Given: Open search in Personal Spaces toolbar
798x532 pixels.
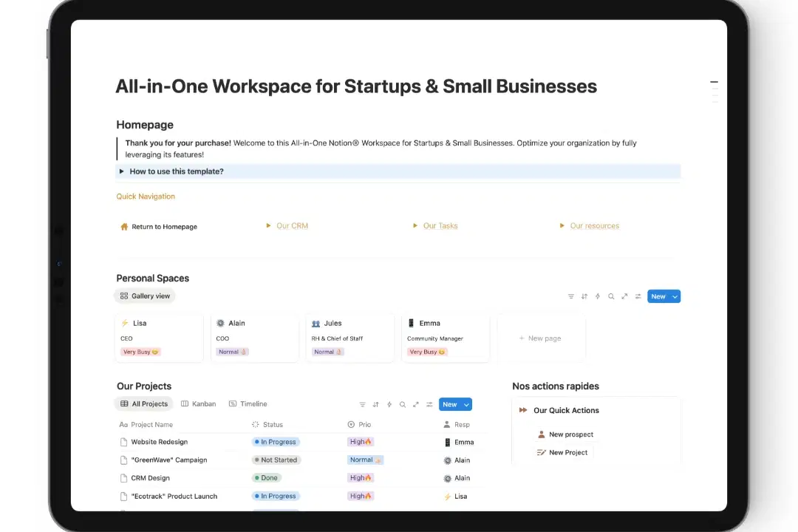Looking at the screenshot, I should [x=611, y=296].
